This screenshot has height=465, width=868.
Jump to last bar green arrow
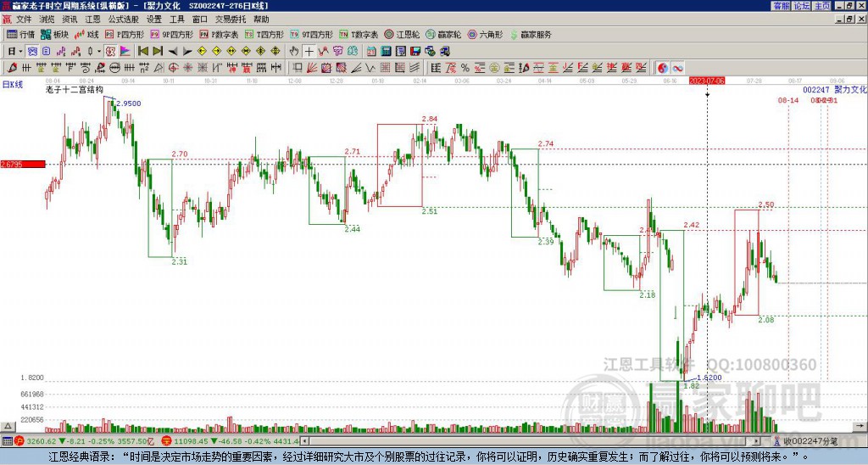click(158, 52)
